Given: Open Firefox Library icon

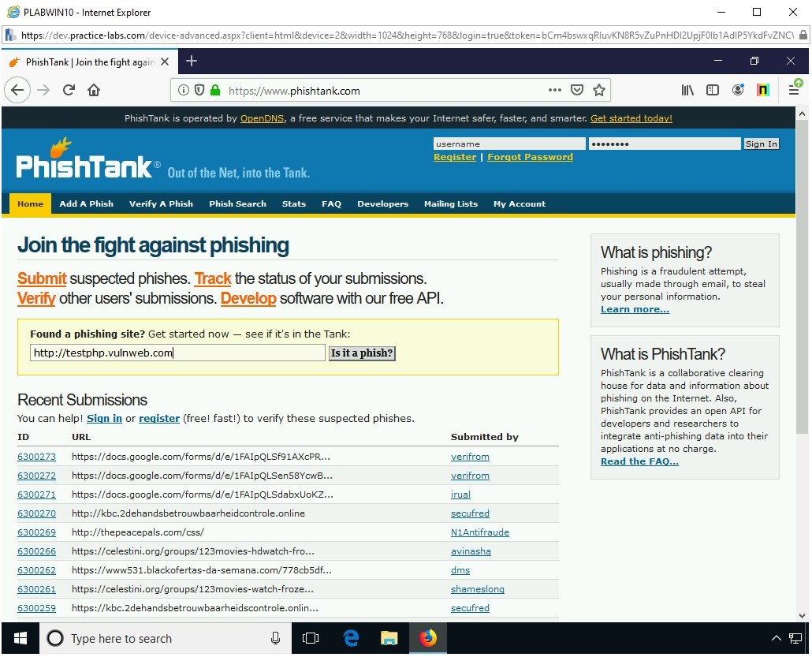Looking at the screenshot, I should [687, 90].
